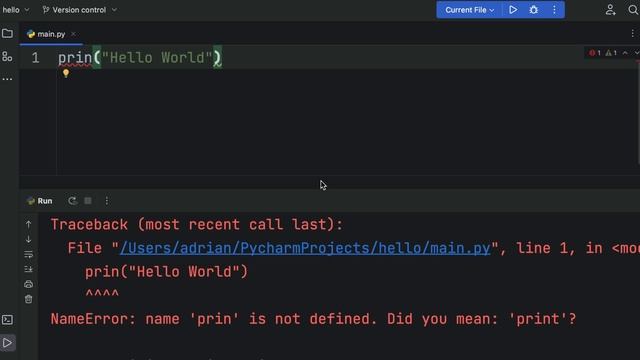Open the Structure tool window icon

7,56
